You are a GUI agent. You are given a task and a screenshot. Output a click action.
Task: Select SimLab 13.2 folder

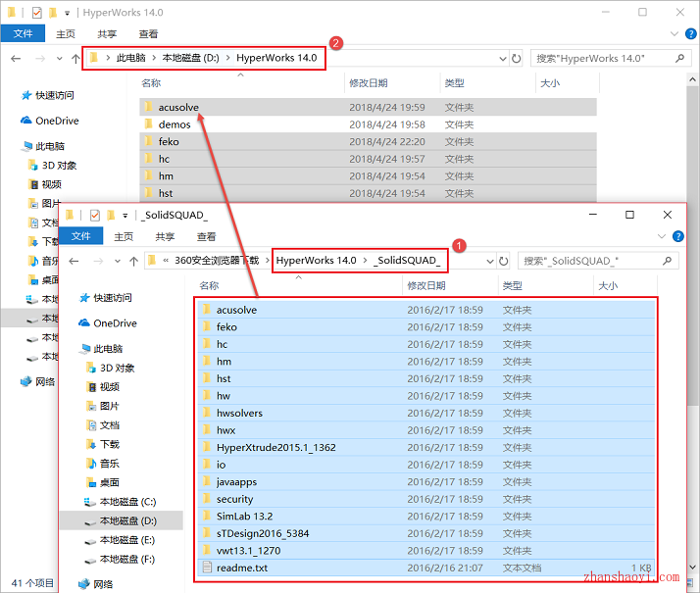point(426,516)
